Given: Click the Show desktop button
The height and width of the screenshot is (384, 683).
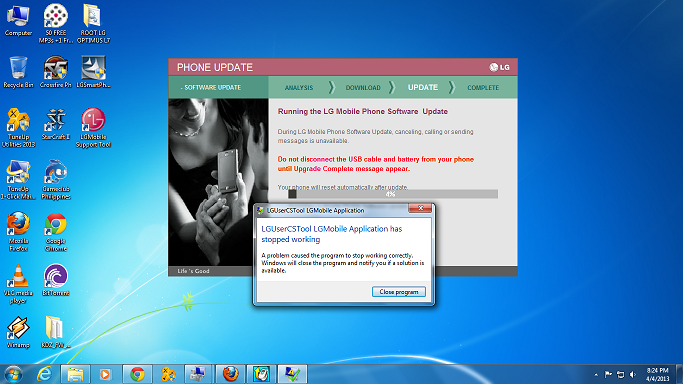Looking at the screenshot, I should (680, 374).
